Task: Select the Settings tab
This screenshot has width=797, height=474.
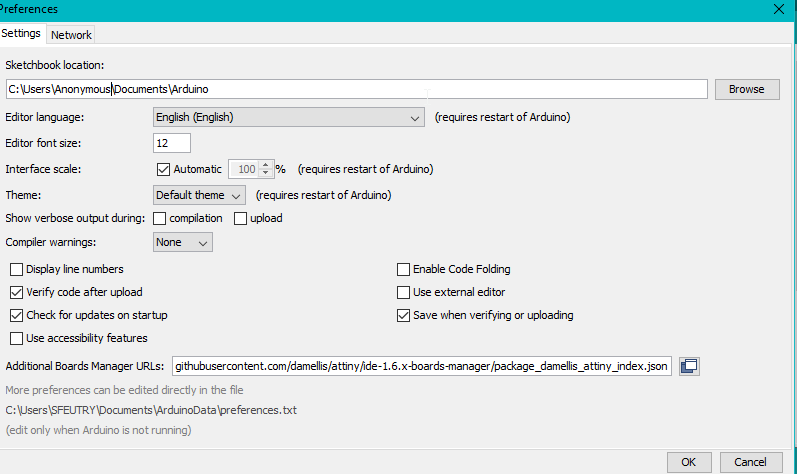Action: point(21,33)
